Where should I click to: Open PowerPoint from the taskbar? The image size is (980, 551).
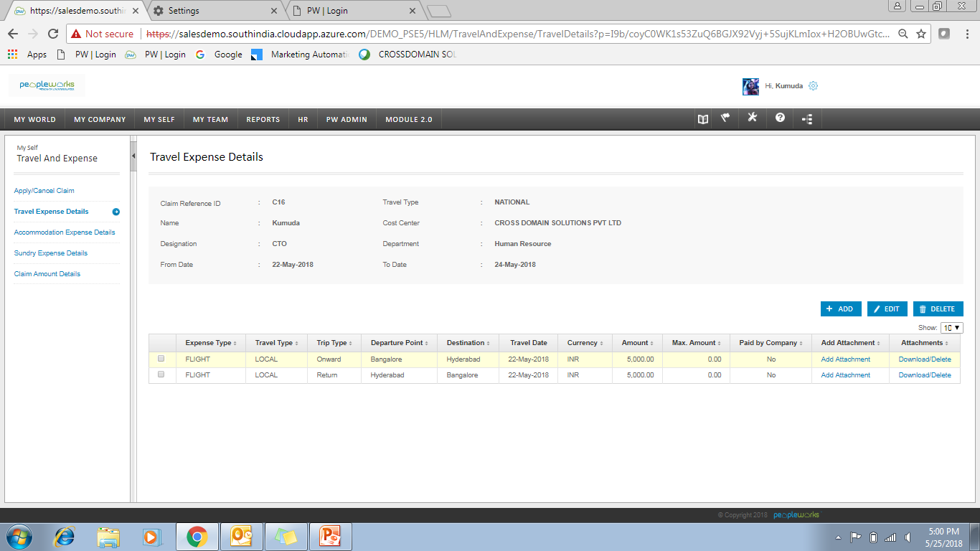click(330, 536)
